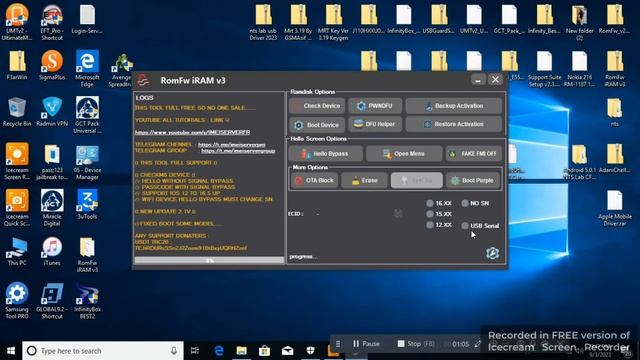Click the Boot Purple button

click(x=473, y=180)
